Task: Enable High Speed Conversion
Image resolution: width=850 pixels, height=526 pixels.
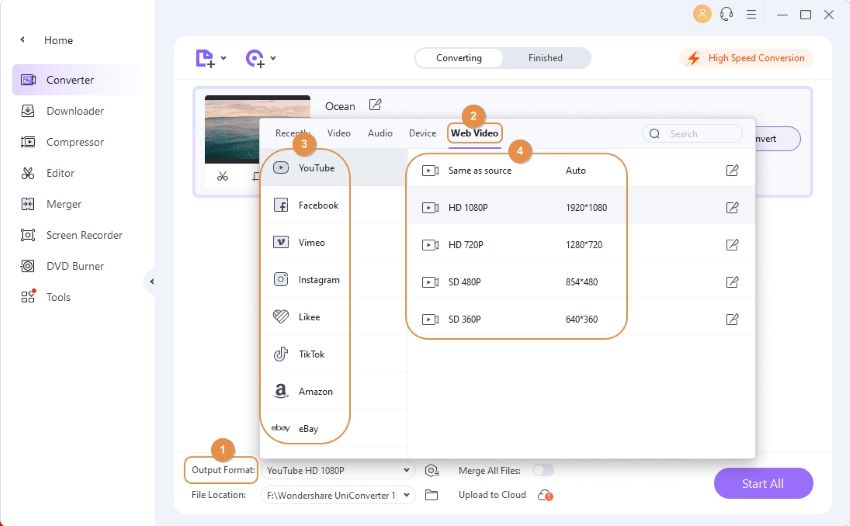Action: tap(746, 58)
